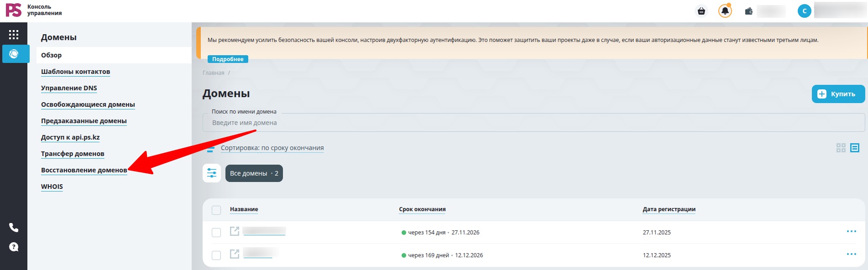868x270 pixels.
Task: Open the filter sliders icon button
Action: click(x=212, y=173)
